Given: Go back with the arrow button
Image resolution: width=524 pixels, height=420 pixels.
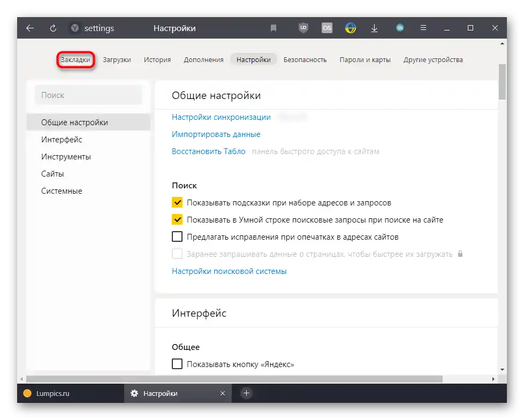Looking at the screenshot, I should pos(30,28).
